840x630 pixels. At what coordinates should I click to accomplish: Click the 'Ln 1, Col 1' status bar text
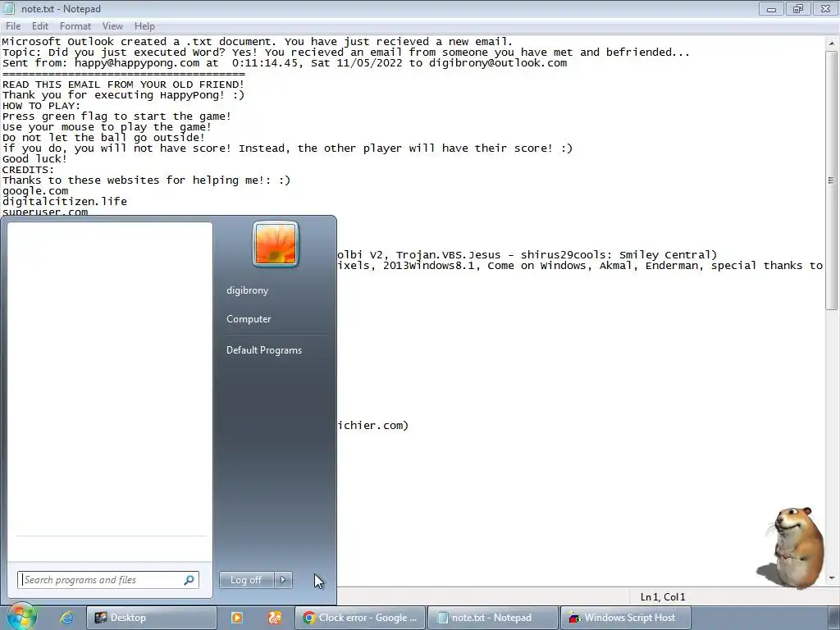[x=663, y=597]
